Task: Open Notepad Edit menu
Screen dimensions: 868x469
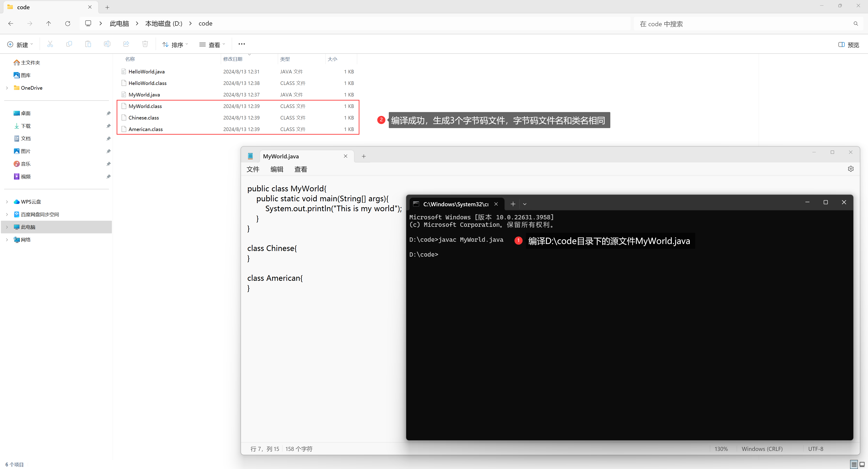Action: (277, 169)
